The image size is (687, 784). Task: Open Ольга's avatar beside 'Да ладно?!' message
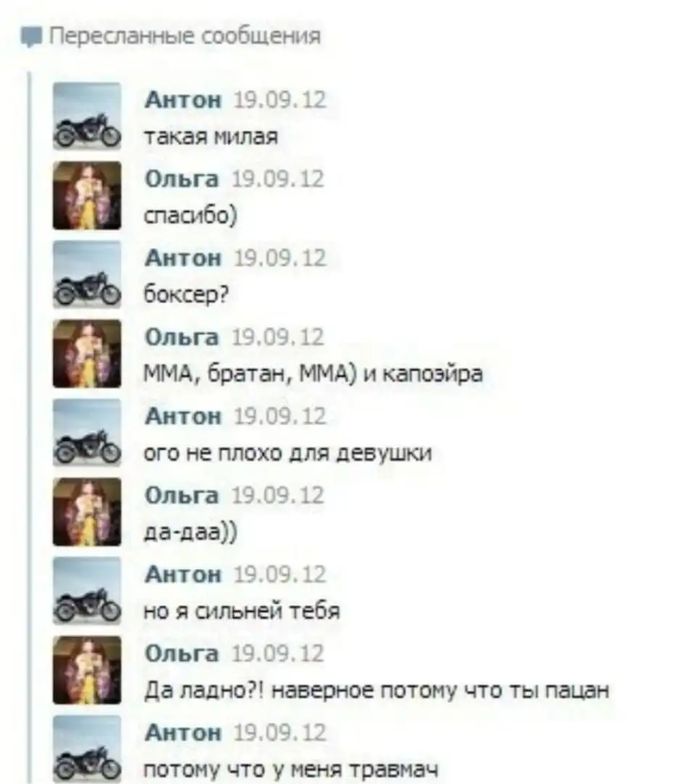click(87, 669)
